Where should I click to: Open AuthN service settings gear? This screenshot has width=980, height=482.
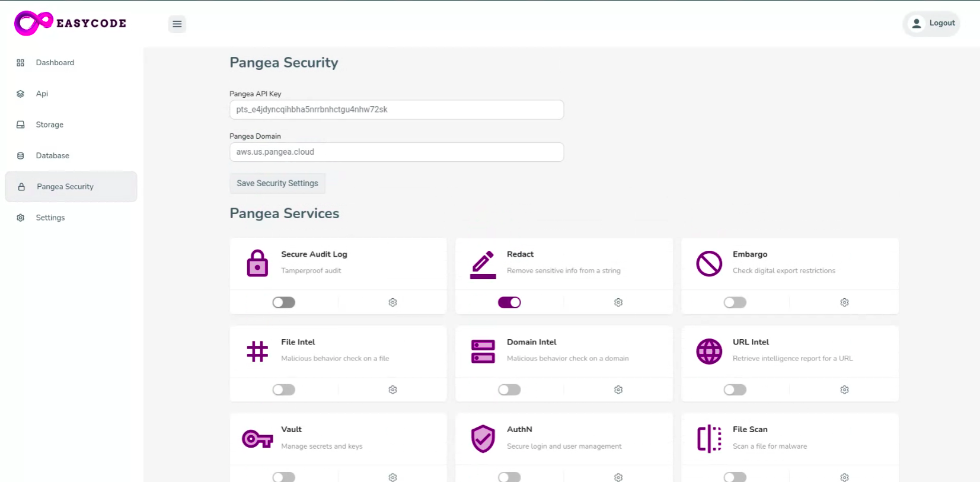(618, 477)
